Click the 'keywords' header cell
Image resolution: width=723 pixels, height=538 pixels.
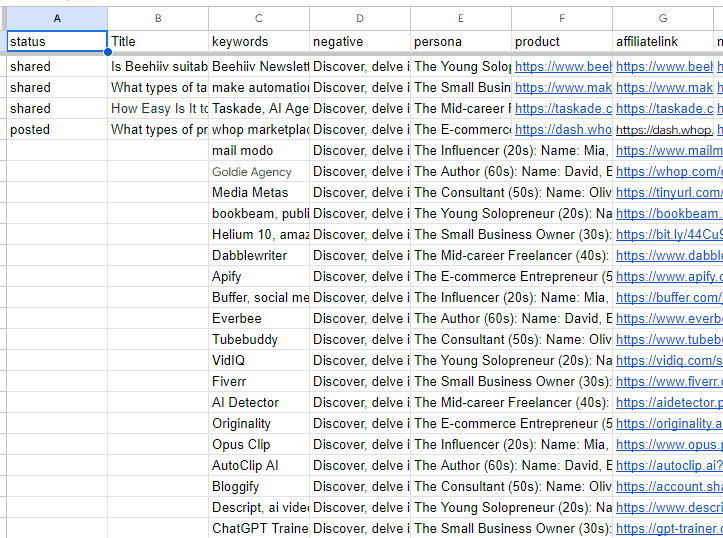[x=259, y=41]
